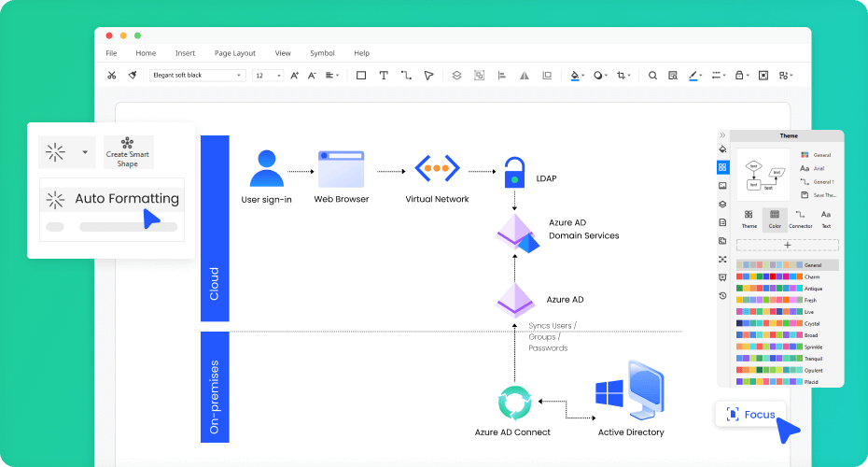Click the General 1 connector style option
This screenshot has height=467, width=868.
click(x=817, y=182)
